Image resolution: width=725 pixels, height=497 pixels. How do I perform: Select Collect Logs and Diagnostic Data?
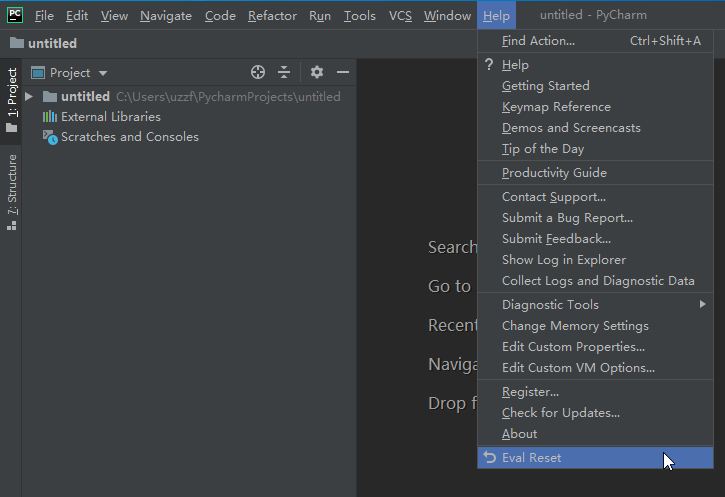[596, 281]
